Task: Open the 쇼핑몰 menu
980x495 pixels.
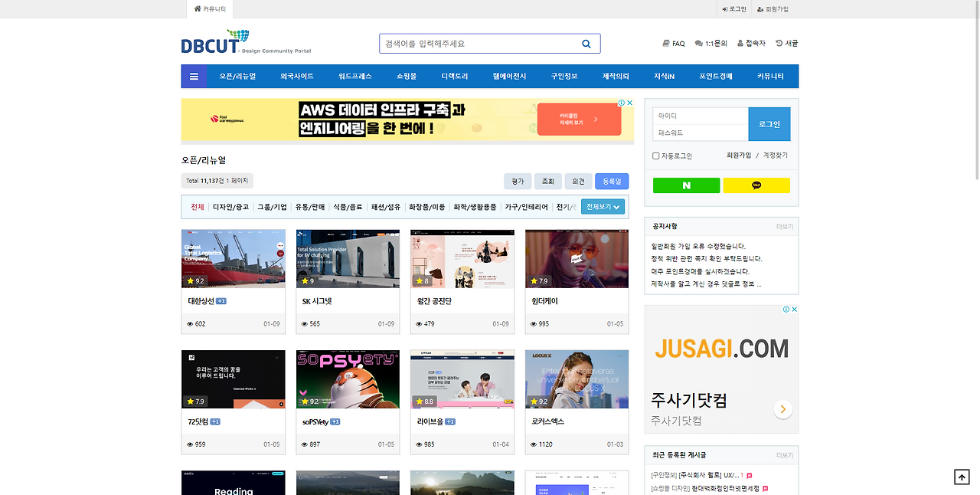Action: coord(407,77)
